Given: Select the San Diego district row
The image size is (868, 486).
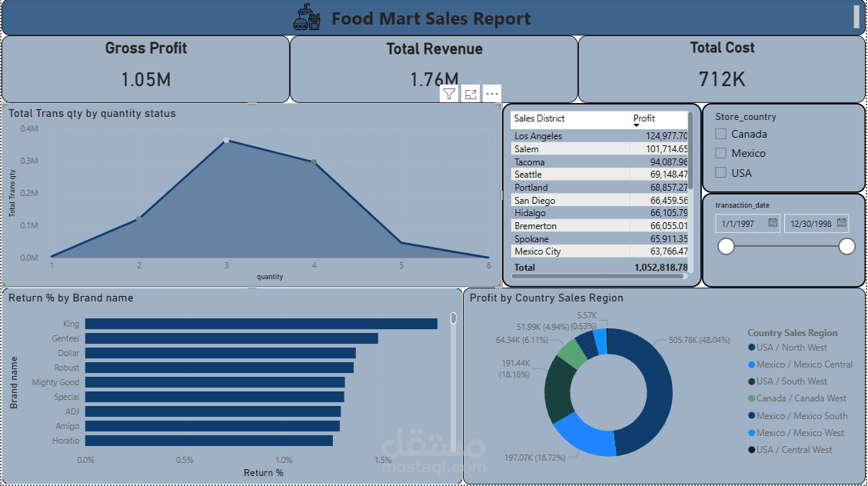Looking at the screenshot, I should tap(600, 201).
